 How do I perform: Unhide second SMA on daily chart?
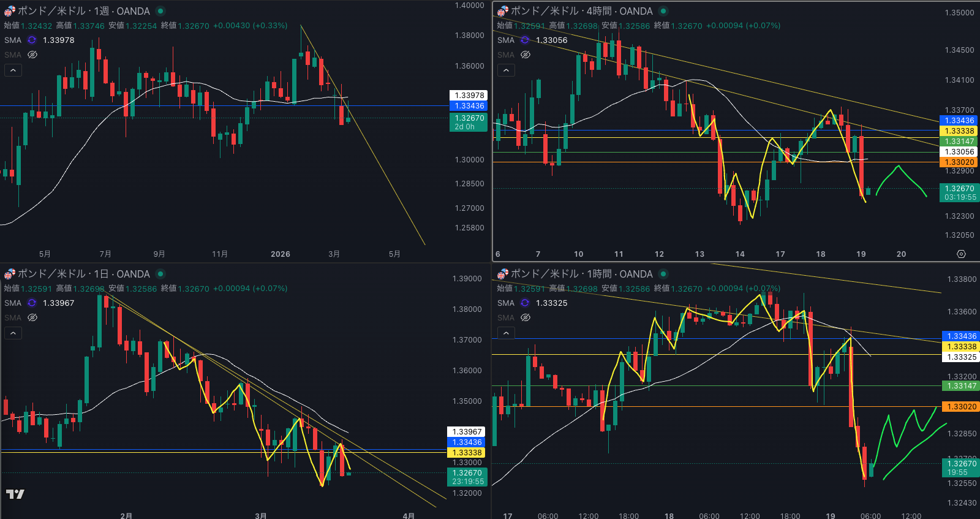[32, 317]
